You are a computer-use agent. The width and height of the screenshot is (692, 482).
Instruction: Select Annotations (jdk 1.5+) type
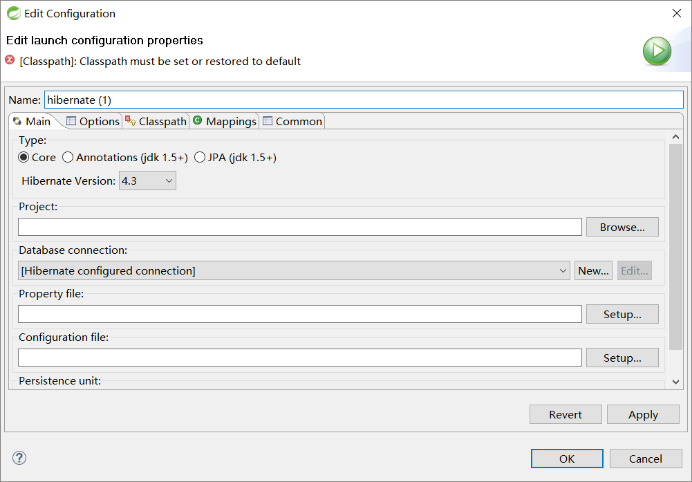(68, 157)
